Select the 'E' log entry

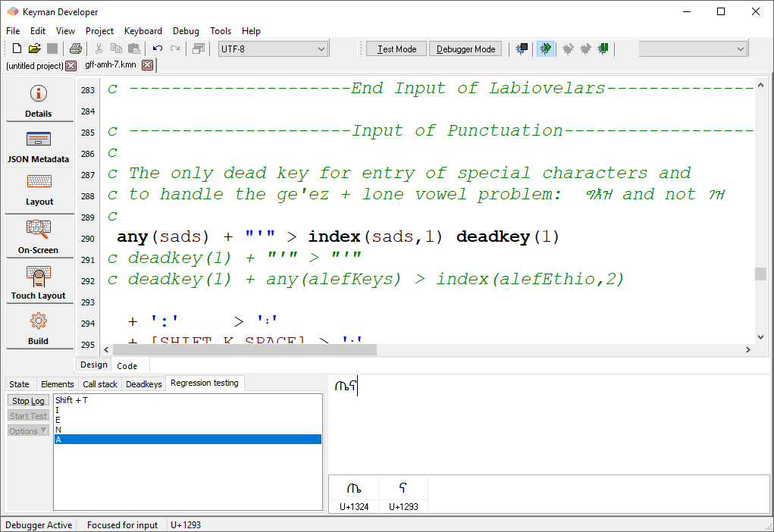click(187, 420)
